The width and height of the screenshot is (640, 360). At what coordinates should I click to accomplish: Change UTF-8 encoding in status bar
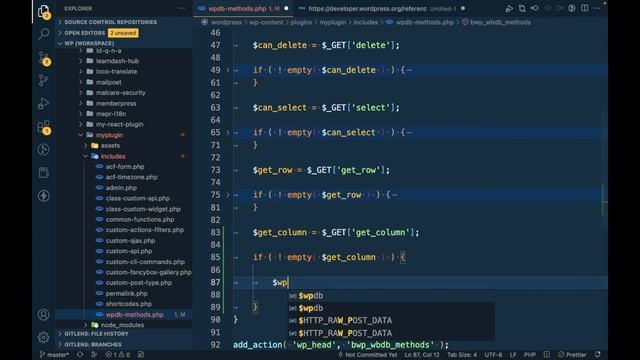(x=493, y=355)
